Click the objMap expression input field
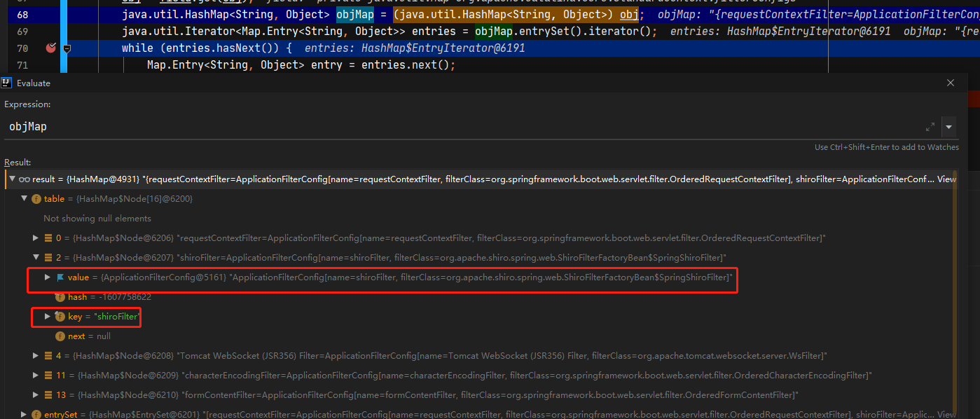The width and height of the screenshot is (980, 419). click(x=420, y=127)
